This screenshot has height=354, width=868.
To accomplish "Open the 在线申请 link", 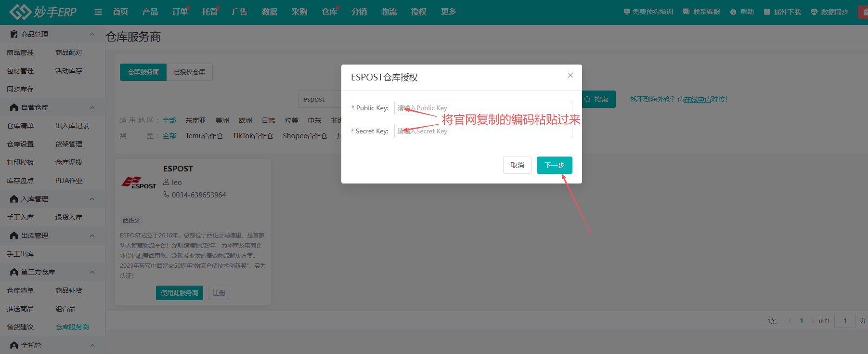I will [698, 99].
